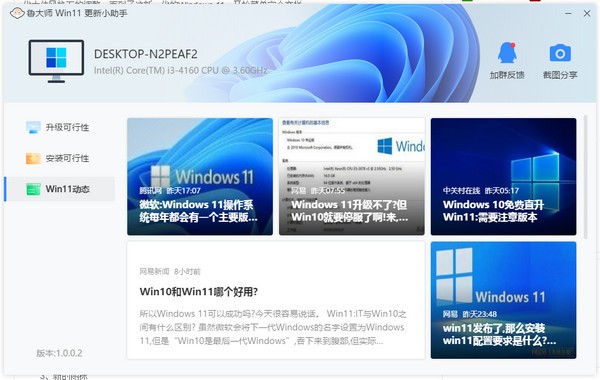Open the article Win10和Win11哪个好用?
The width and height of the screenshot is (600, 380).
click(276, 300)
